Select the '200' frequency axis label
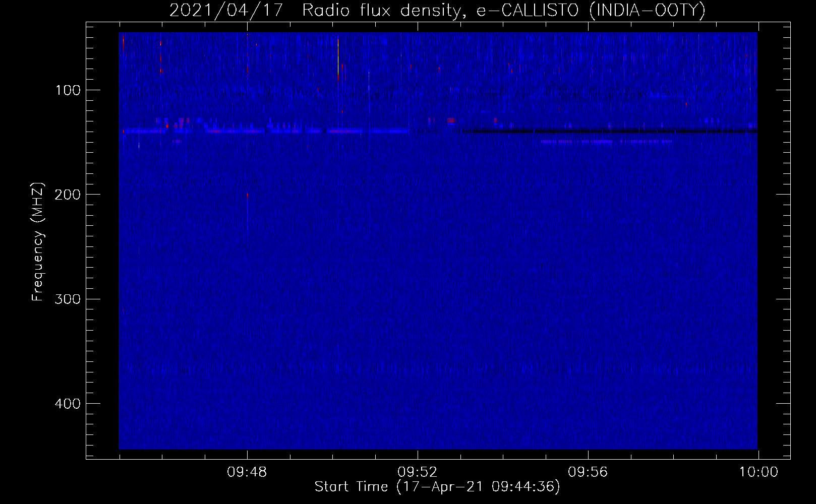The height and width of the screenshot is (504, 816). point(68,195)
